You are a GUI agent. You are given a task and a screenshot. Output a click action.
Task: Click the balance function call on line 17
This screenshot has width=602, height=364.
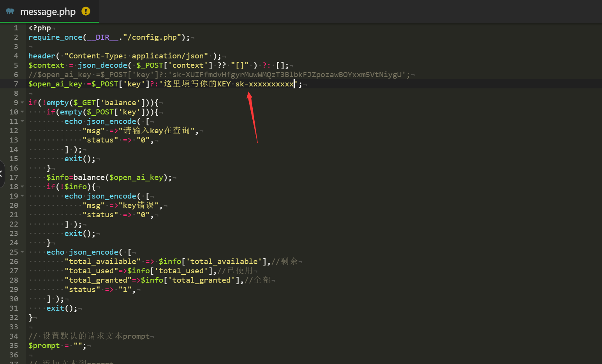tap(89, 177)
